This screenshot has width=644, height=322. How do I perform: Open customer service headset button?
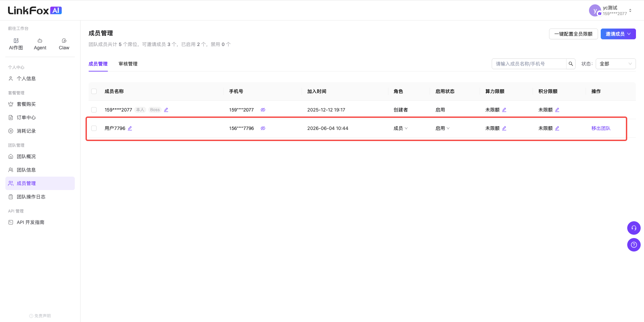[634, 228]
